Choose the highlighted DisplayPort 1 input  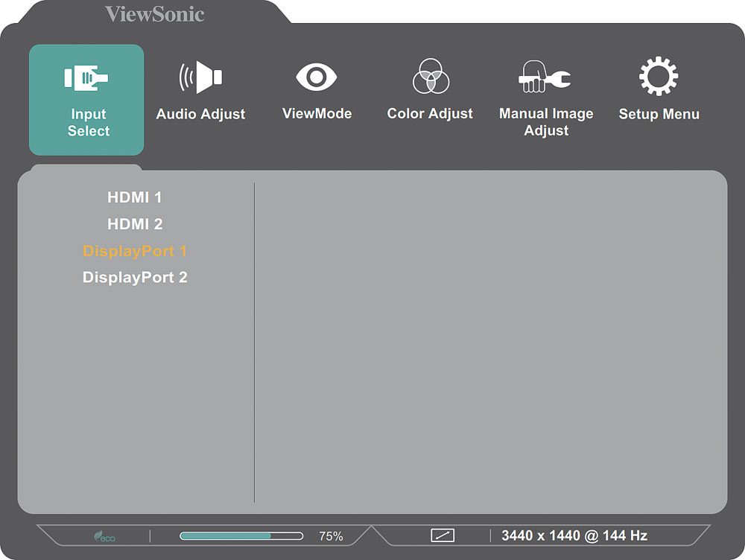135,251
